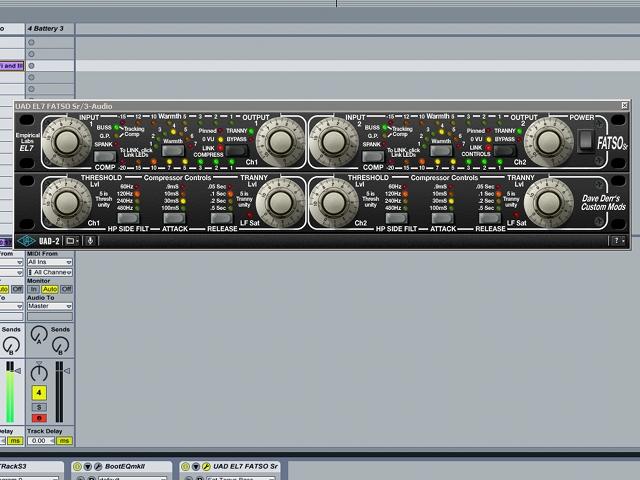Image resolution: width=640 pixels, height=480 pixels.
Task: Toggle Ch1 Link Compress LED
Action: click(x=220, y=148)
